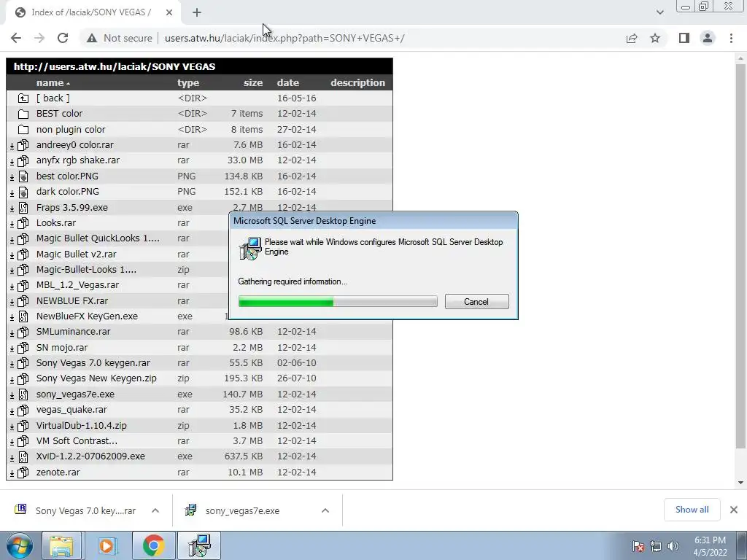
Task: Click the download arrow for Fraps 3.5.99.exe
Action: pyautogui.click(x=12, y=208)
